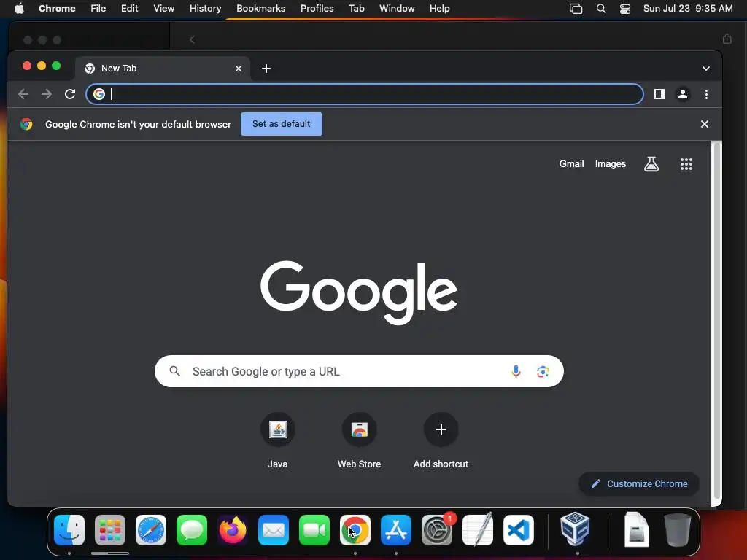747x560 pixels.
Task: Open the Google apps grid
Action: tap(686, 164)
